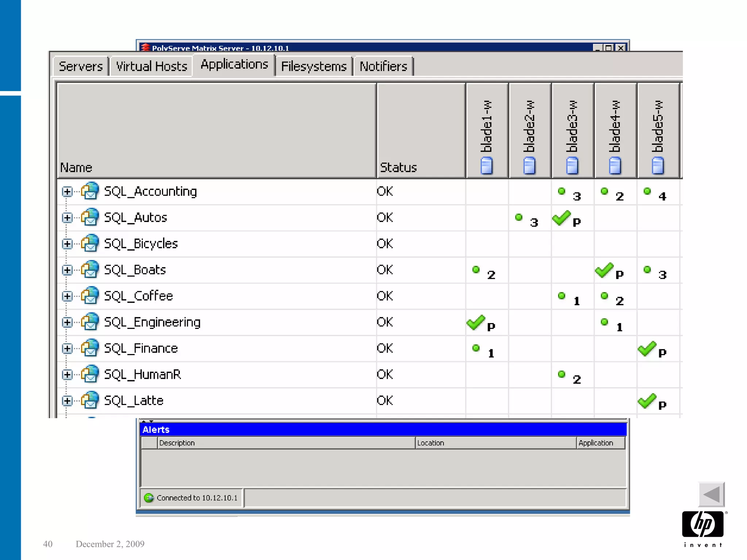Click the blade5-w server column icon
Image resolution: width=747 pixels, height=560 pixels.
[x=658, y=166]
